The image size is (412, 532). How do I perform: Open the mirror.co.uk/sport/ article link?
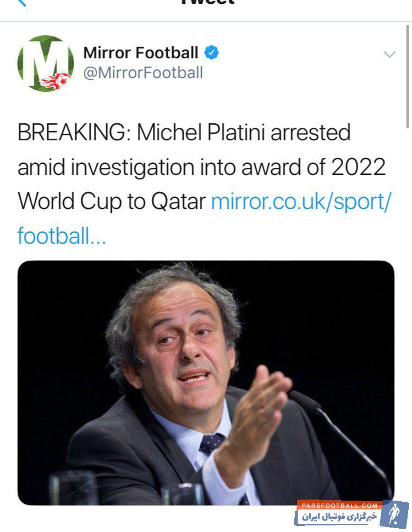(x=301, y=201)
